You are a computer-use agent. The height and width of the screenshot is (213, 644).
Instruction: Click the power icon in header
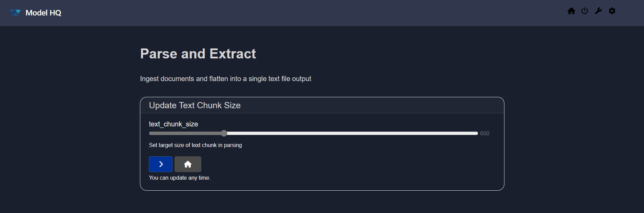(585, 11)
